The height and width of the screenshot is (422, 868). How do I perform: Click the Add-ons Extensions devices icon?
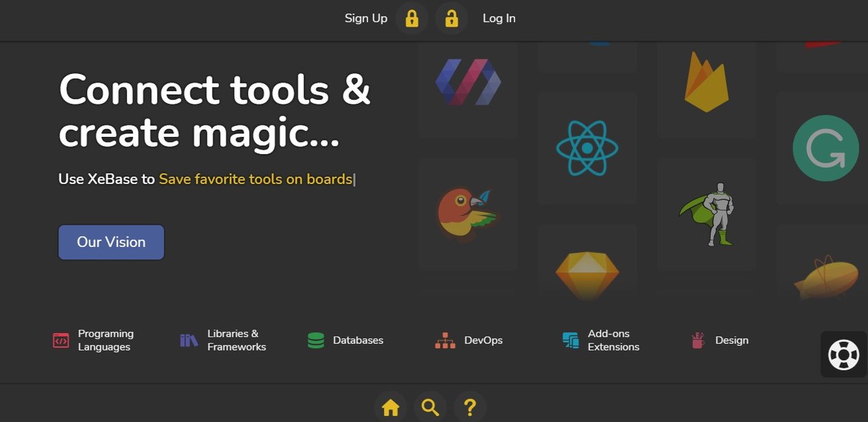click(571, 341)
